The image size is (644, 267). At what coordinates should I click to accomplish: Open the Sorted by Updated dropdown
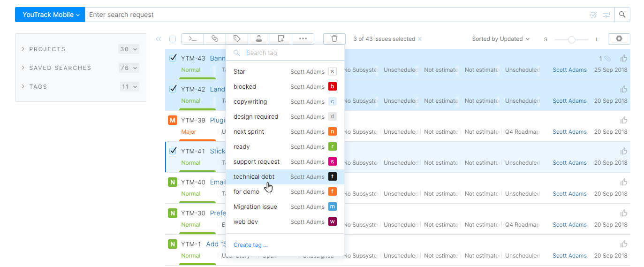[501, 39]
